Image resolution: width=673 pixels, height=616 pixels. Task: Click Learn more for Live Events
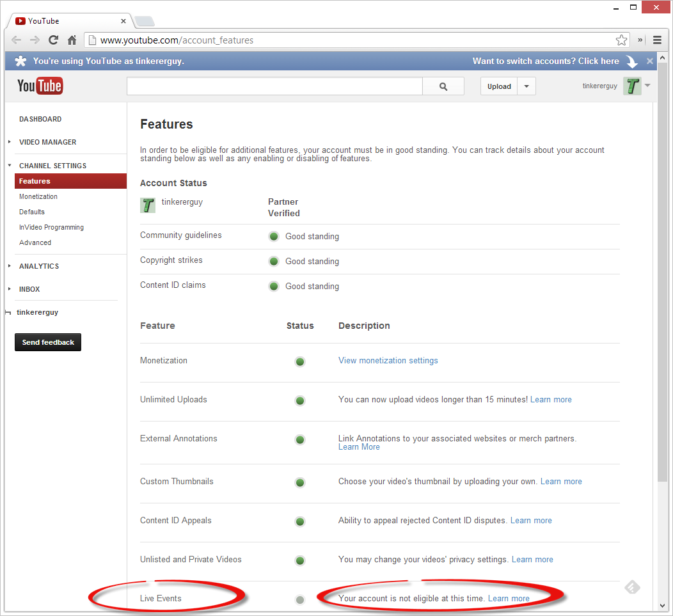[509, 599]
